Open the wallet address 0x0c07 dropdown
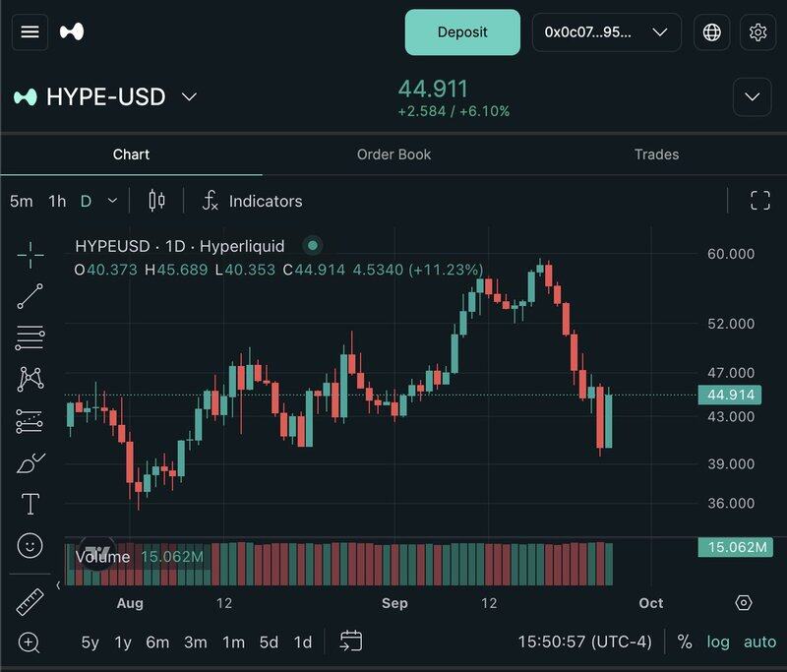Image resolution: width=787 pixels, height=672 pixels. click(x=606, y=32)
